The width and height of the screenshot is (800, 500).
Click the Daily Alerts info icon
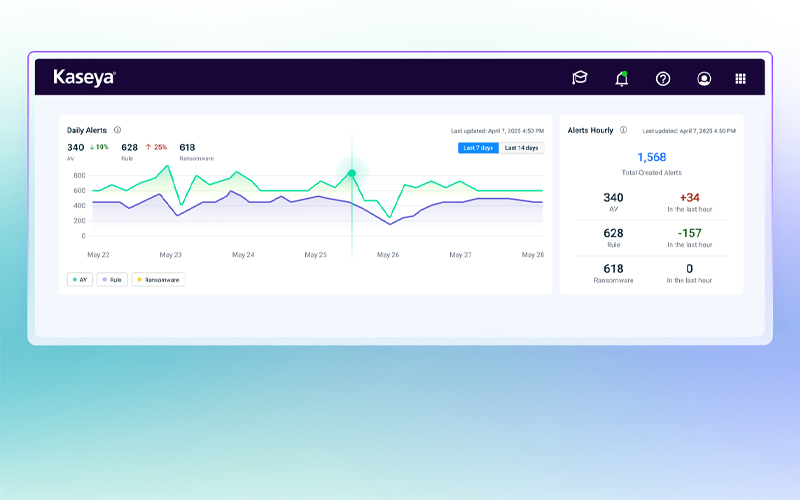(x=117, y=130)
